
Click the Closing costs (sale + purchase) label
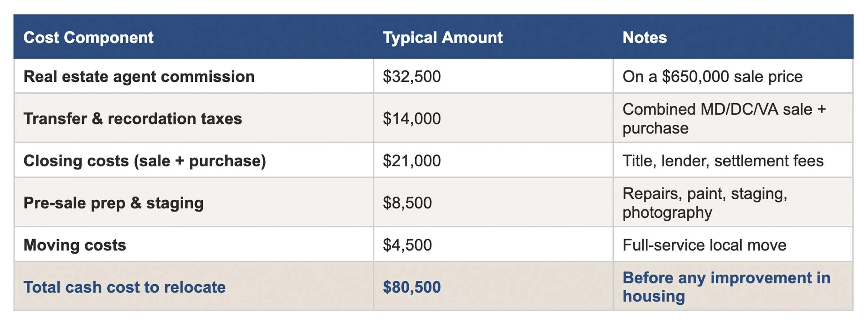point(144,161)
